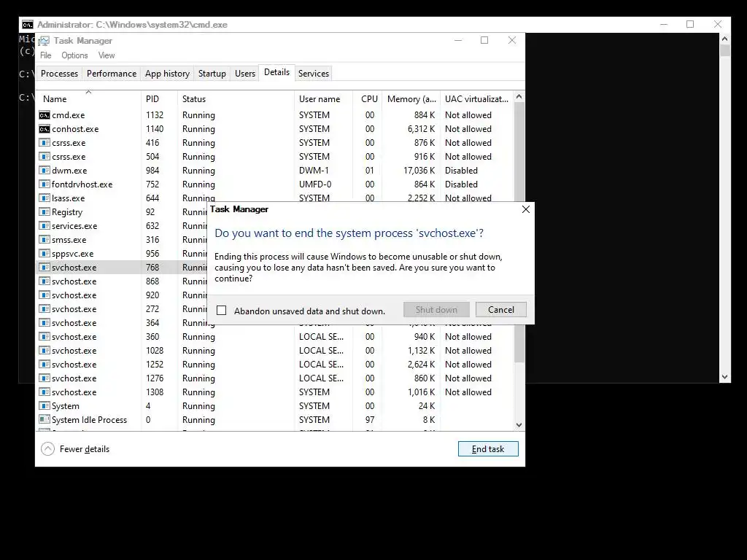This screenshot has height=560, width=747.
Task: Select the svchost.exe row with PID 360
Action: [275, 337]
